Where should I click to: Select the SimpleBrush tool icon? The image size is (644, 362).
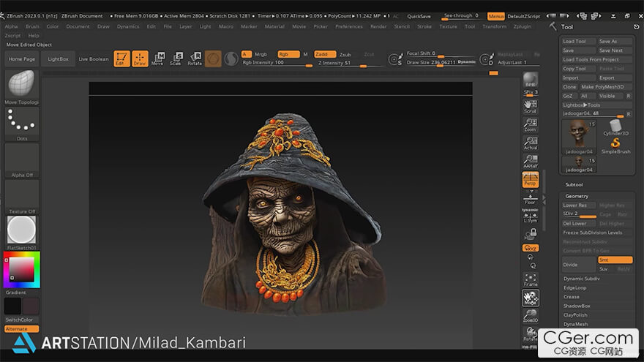click(x=615, y=146)
